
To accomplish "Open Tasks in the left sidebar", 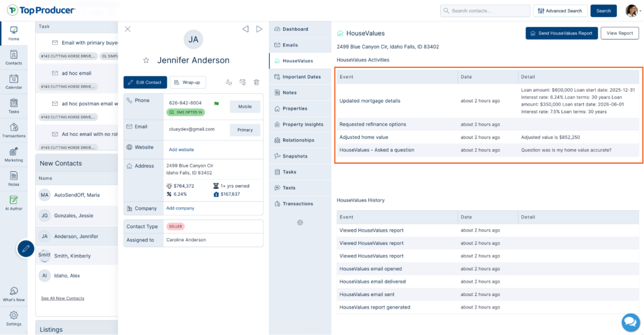I will pos(14,106).
